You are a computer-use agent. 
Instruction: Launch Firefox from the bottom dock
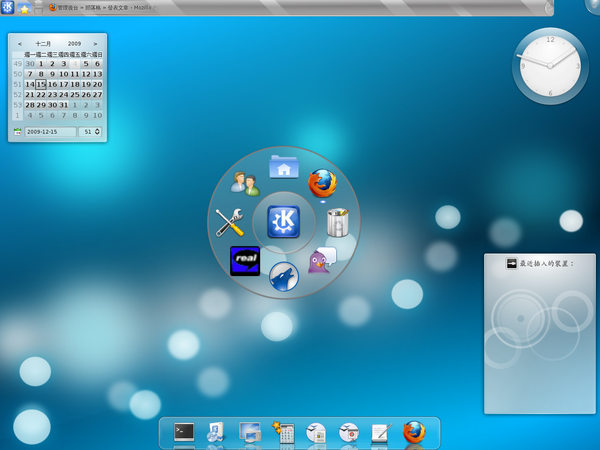tap(414, 432)
